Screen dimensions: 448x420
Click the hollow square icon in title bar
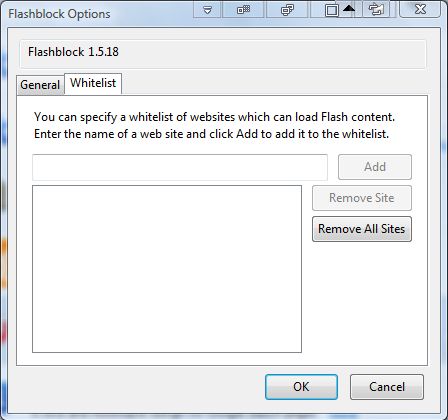[x=331, y=10]
